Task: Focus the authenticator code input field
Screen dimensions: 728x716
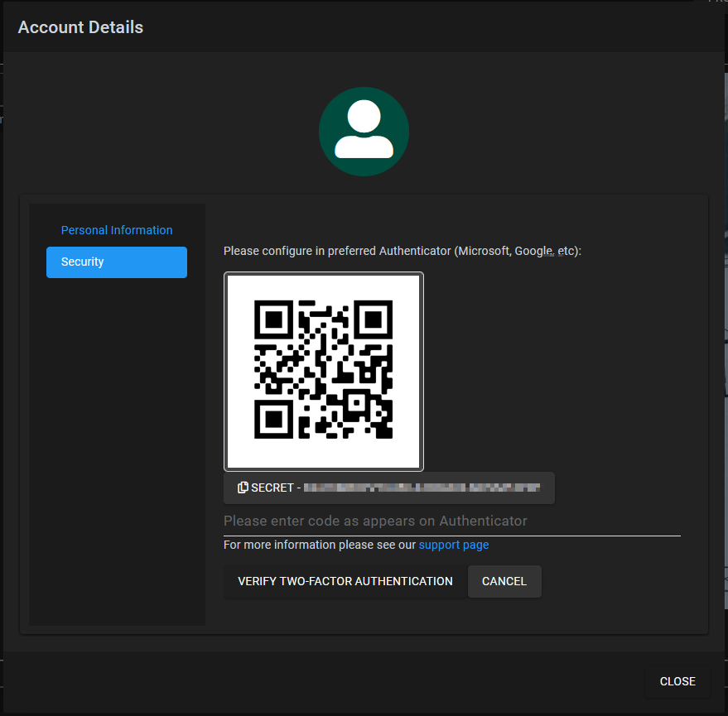Action: [x=451, y=521]
